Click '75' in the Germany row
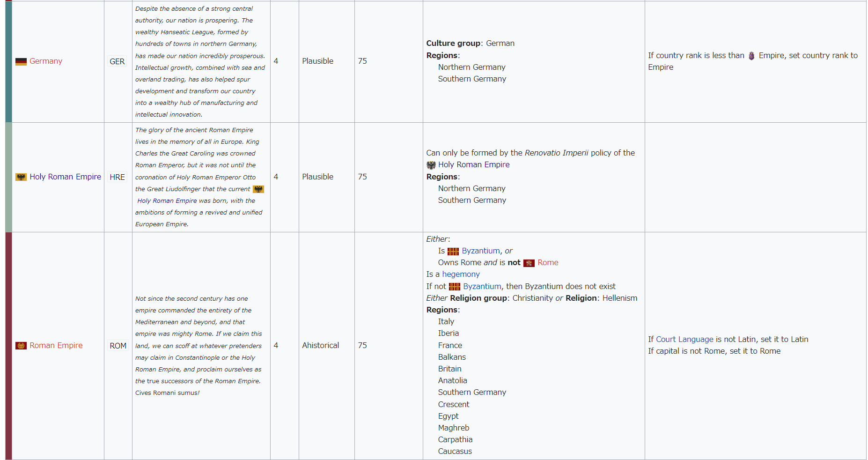This screenshot has height=460, width=868. click(362, 61)
